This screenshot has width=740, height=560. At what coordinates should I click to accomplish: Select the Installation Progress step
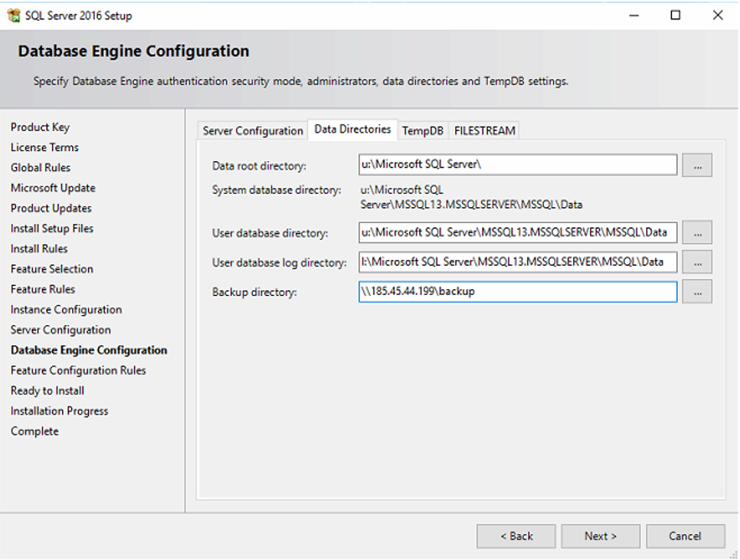(60, 412)
